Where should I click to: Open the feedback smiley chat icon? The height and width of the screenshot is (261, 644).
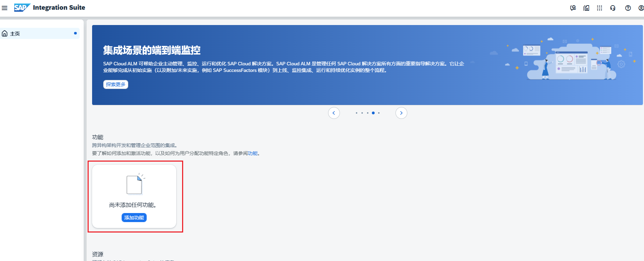tap(573, 8)
